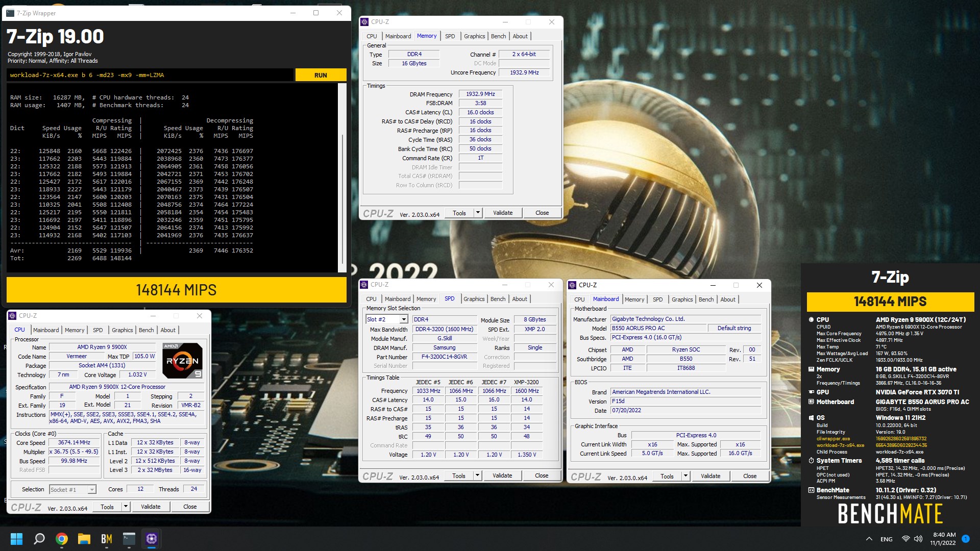Click Model B550 AORUS PRO AC field

(658, 328)
